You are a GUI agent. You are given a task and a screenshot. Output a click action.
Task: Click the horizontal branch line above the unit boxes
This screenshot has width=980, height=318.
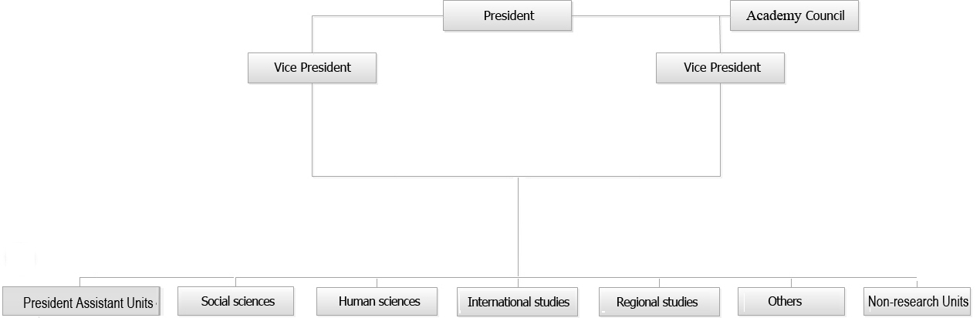point(498,278)
